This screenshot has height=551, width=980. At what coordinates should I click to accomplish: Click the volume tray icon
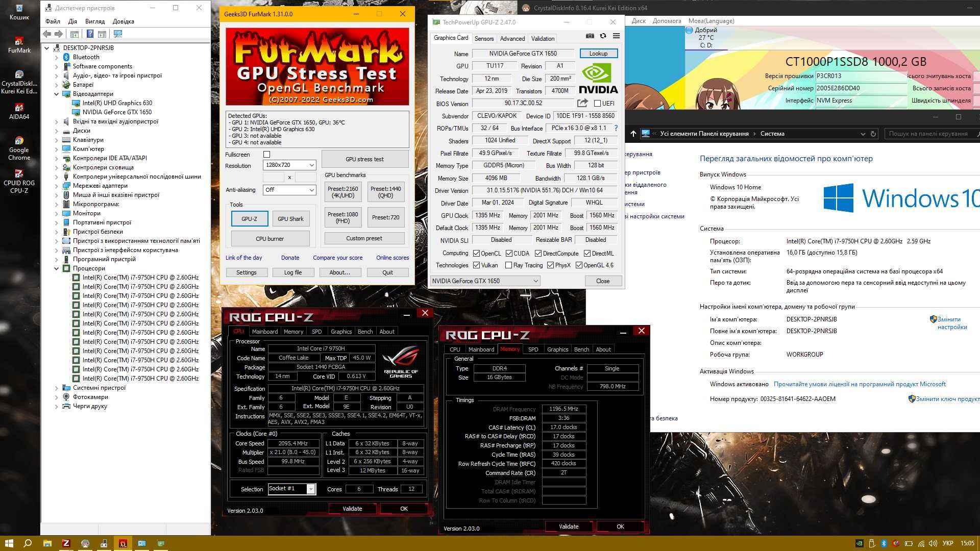933,543
